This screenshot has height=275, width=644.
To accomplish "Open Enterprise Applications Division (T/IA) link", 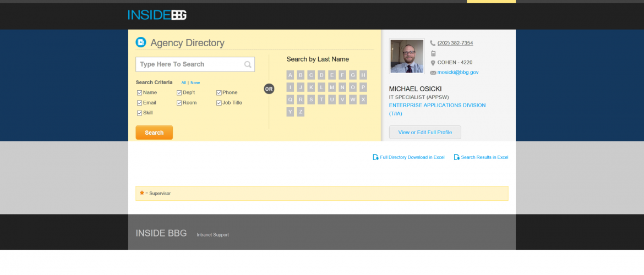I will pyautogui.click(x=437, y=109).
